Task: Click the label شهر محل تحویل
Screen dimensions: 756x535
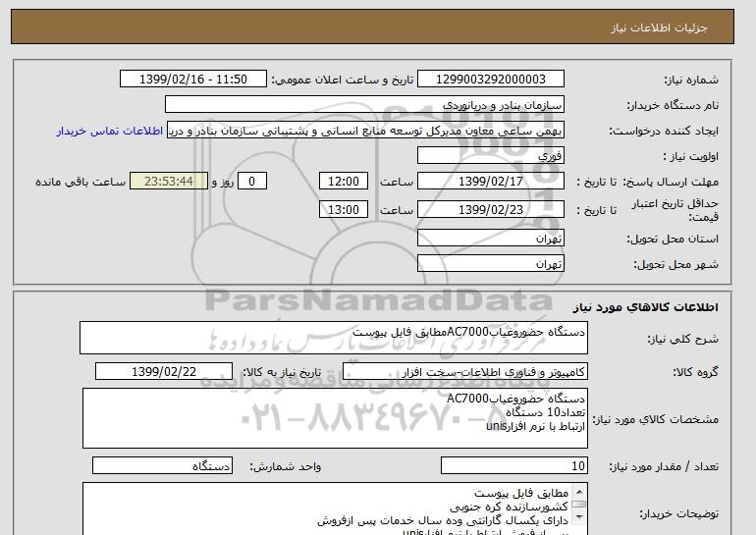Action: [x=675, y=265]
